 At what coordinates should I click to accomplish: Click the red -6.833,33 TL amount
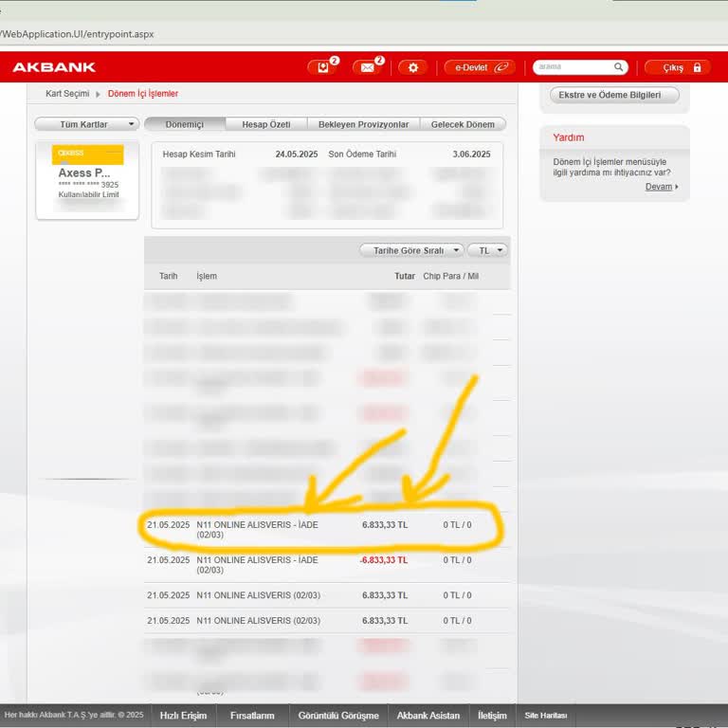pyautogui.click(x=384, y=560)
